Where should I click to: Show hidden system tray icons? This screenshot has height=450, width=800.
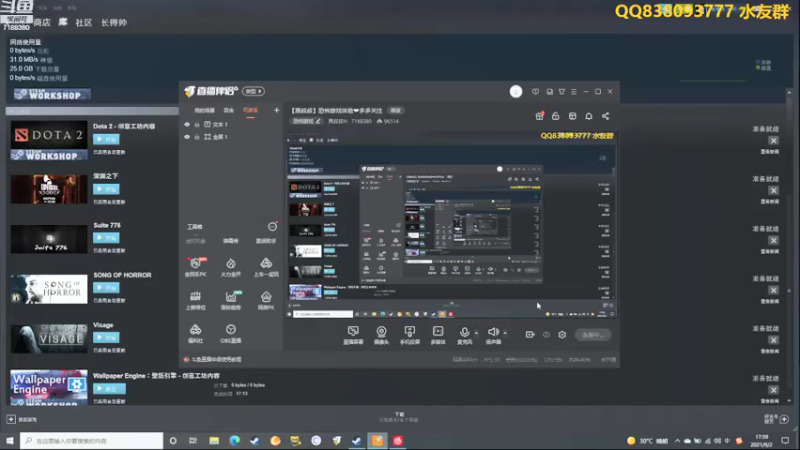click(x=677, y=441)
